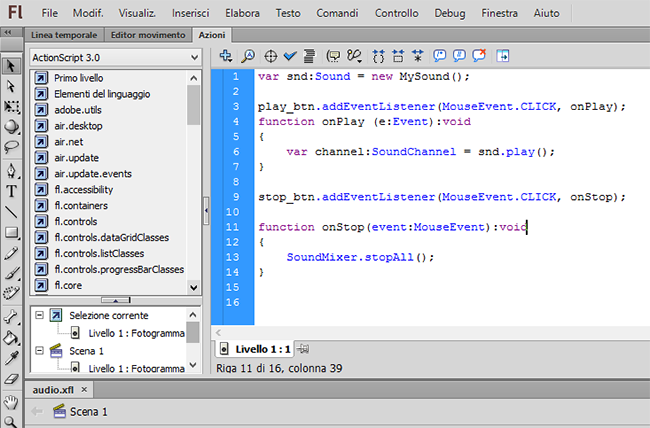Select the Pen tool

11,170
